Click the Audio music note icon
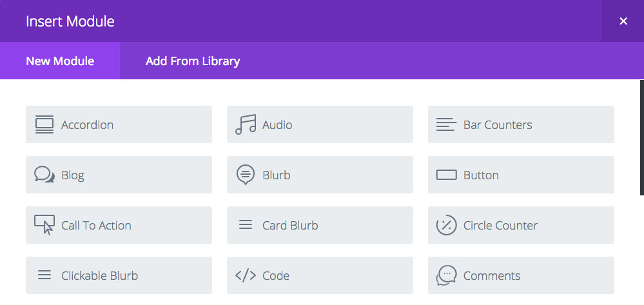This screenshot has height=305, width=644. click(246, 124)
